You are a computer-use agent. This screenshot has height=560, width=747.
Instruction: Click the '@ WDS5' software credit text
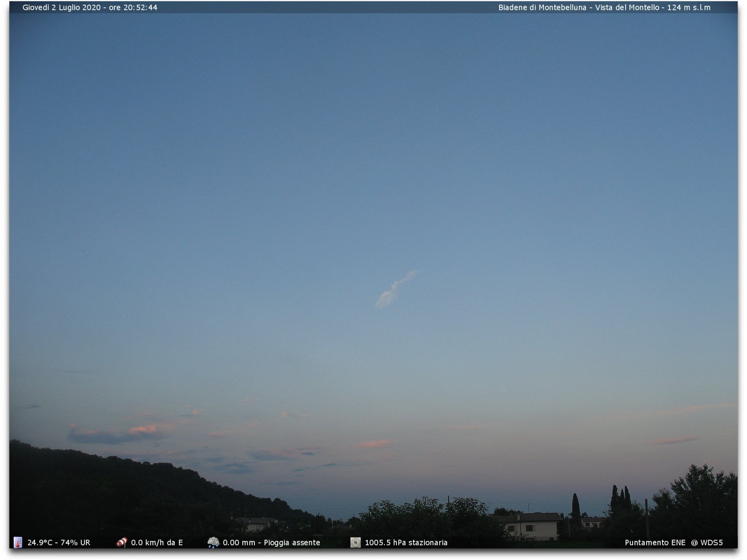707,543
